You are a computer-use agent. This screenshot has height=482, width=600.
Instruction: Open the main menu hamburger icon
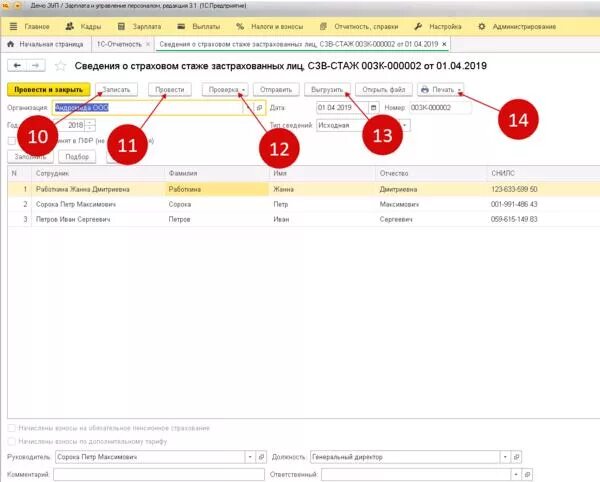pyautogui.click(x=13, y=26)
